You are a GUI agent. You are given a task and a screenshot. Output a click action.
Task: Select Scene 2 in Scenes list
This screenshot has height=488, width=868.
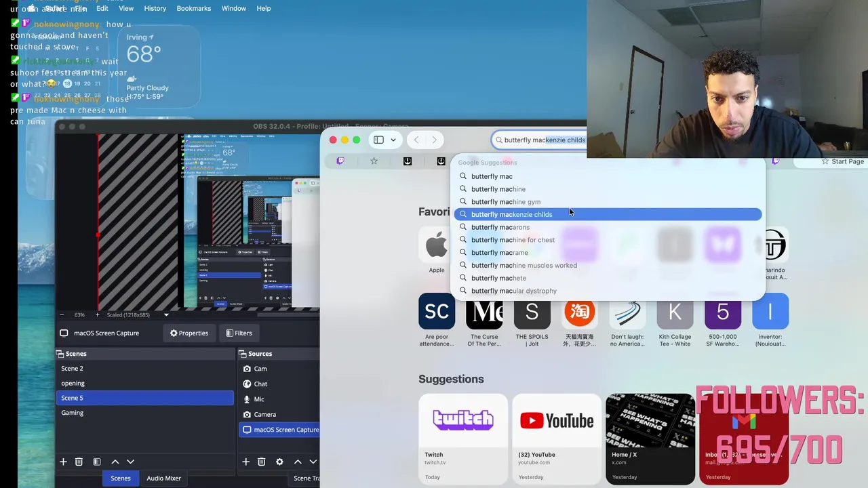145,369
